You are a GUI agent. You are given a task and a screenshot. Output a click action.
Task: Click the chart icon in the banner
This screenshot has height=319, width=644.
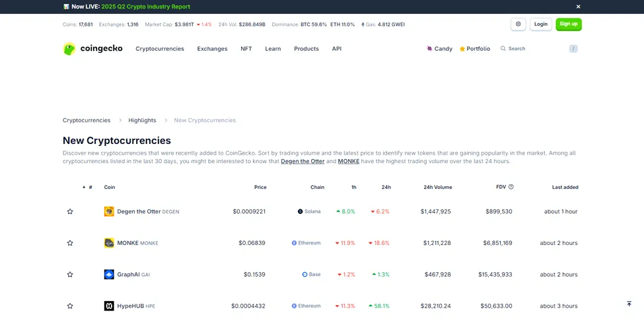(66, 7)
